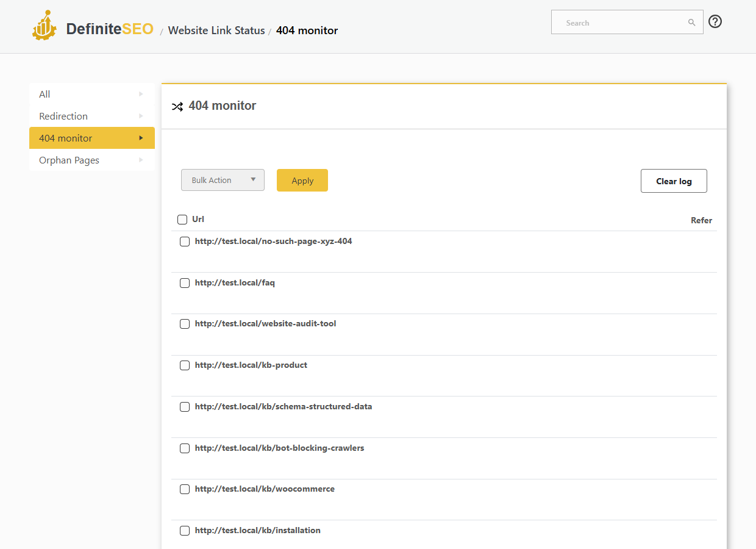
Task: Open the Bulk Action dropdown
Action: pos(223,180)
